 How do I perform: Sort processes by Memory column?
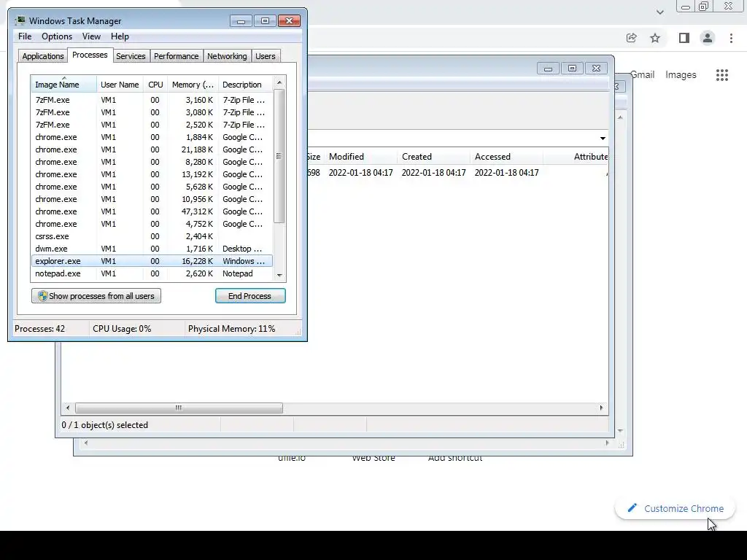[193, 85]
